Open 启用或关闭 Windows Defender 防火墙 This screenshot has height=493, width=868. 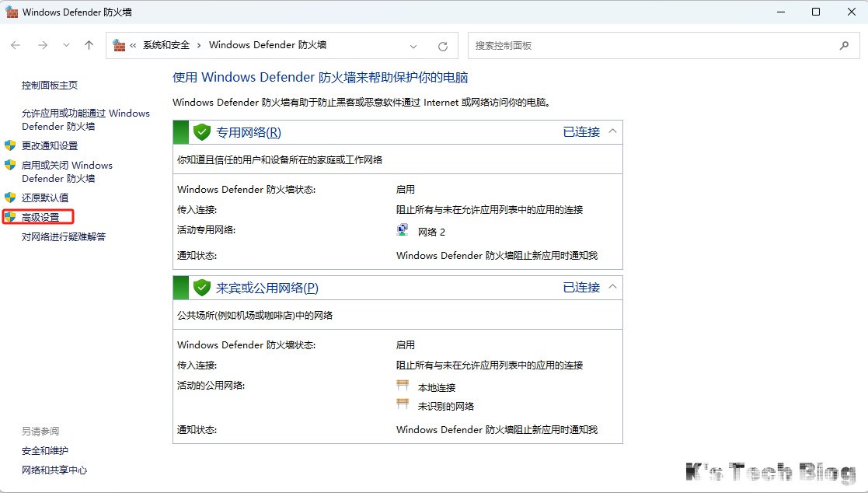tap(67, 172)
